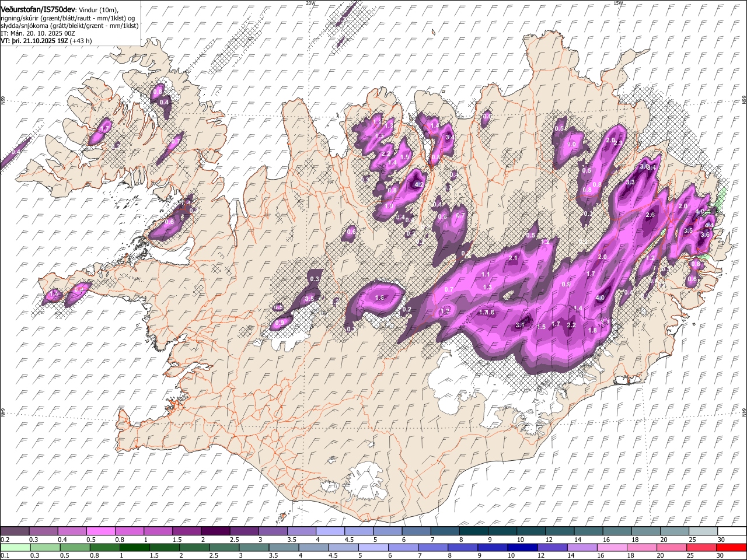
Task: Click the 0.1 pale green swatch, bottom legend row
Action: (x=16, y=547)
